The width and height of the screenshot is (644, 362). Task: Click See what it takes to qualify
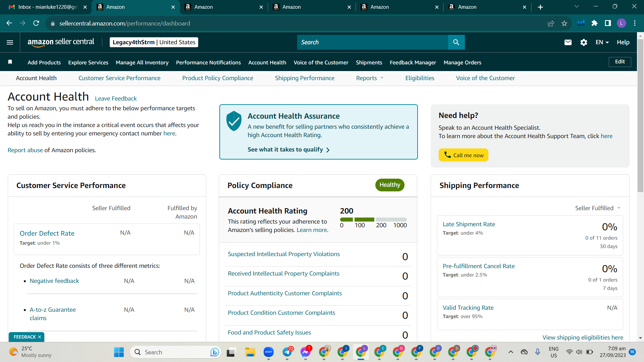pyautogui.click(x=288, y=149)
